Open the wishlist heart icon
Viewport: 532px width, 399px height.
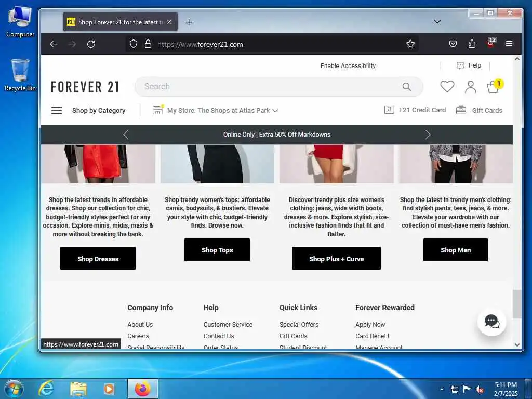[x=447, y=87]
